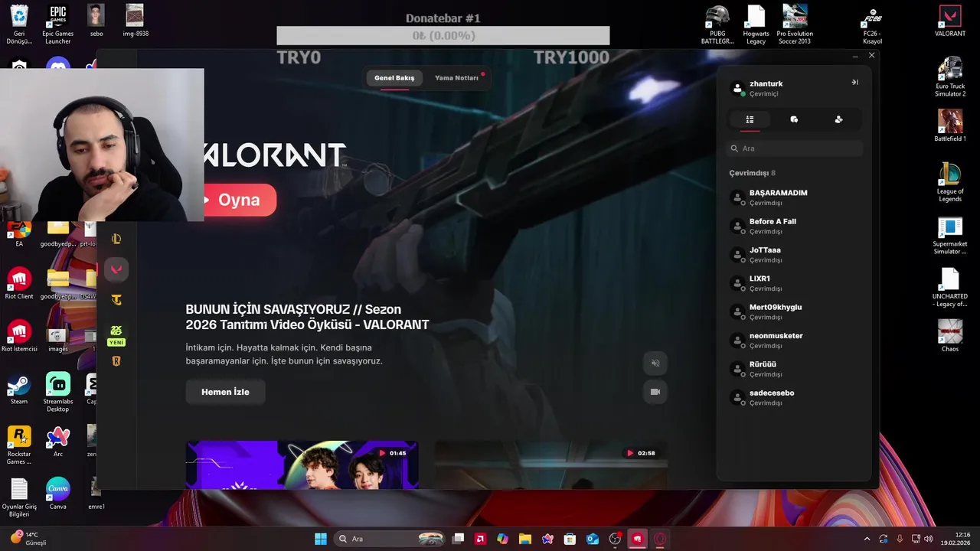Select friend JoTTaaa

[x=795, y=255]
